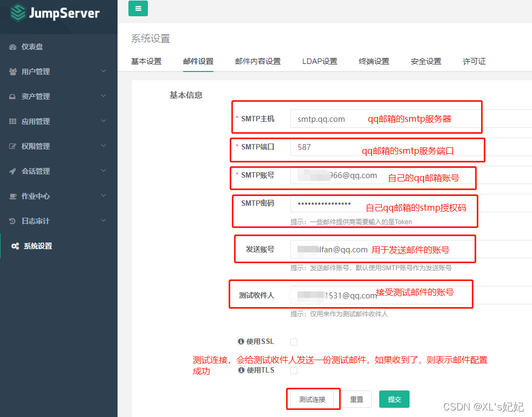
Task: Expand the 日志审计 menu chevron
Action: [x=103, y=220]
